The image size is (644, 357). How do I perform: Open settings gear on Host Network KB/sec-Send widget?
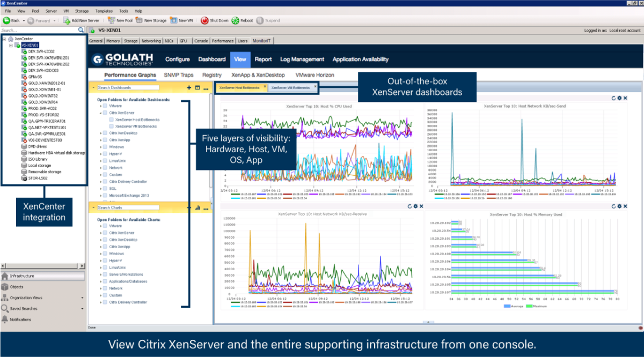(x=620, y=98)
